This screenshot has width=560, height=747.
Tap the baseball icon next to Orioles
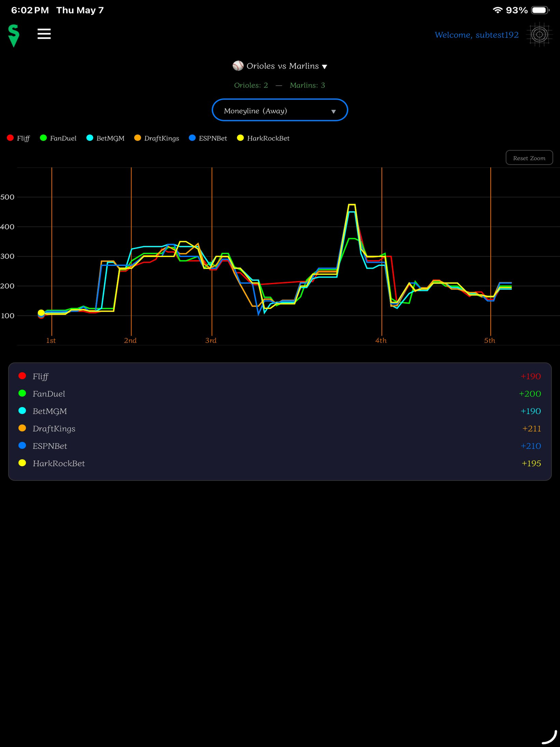238,66
